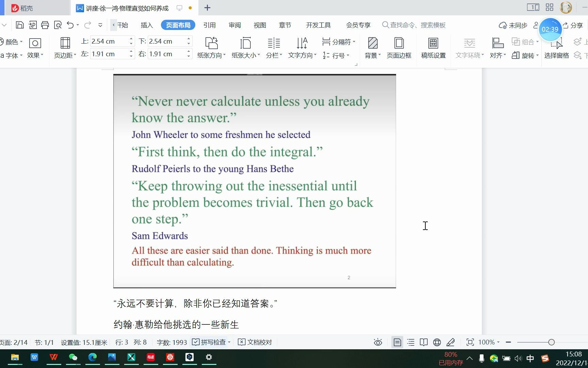
Task: Click the Redo arrow
Action: (x=87, y=25)
